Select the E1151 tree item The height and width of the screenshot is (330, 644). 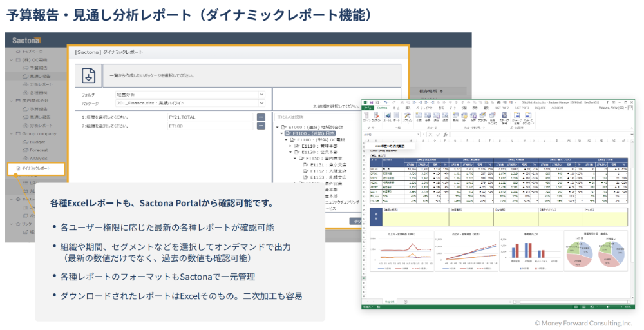point(325,164)
